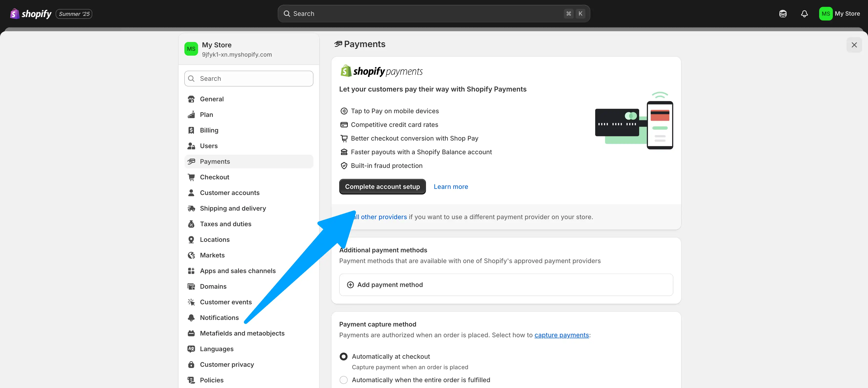Open Plan settings page
The width and height of the screenshot is (868, 388).
pos(249,114)
